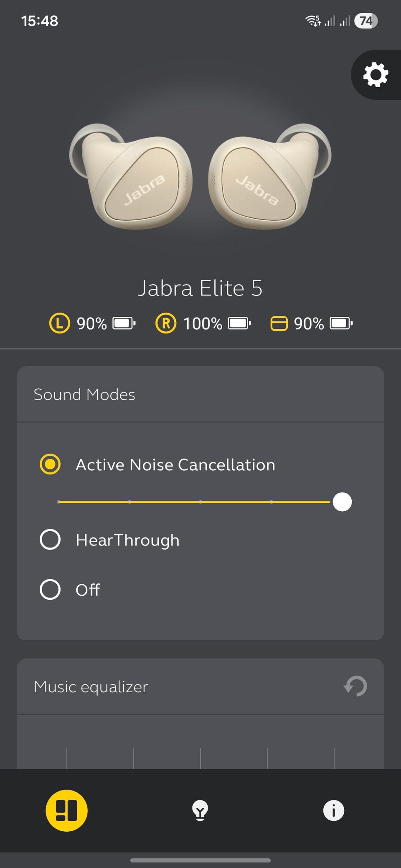Tap the system battery indicator in status bar
The width and height of the screenshot is (401, 868).
tap(365, 21)
